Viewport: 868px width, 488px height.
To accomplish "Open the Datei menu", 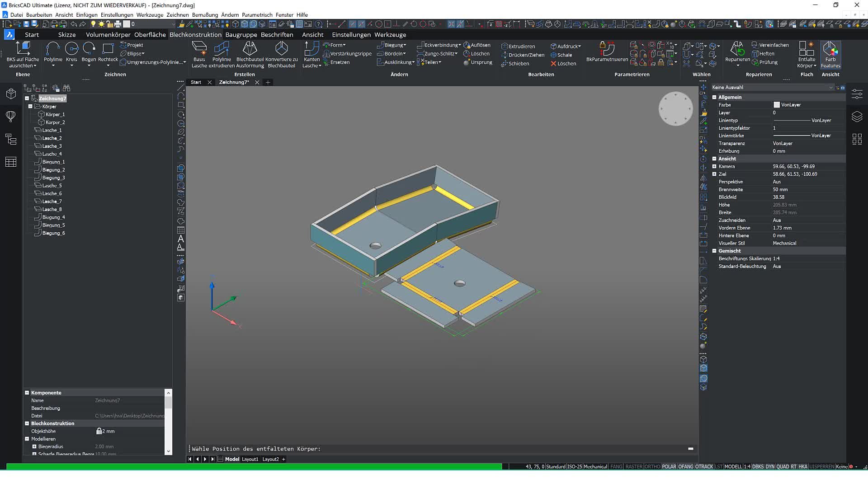I will [x=16, y=14].
